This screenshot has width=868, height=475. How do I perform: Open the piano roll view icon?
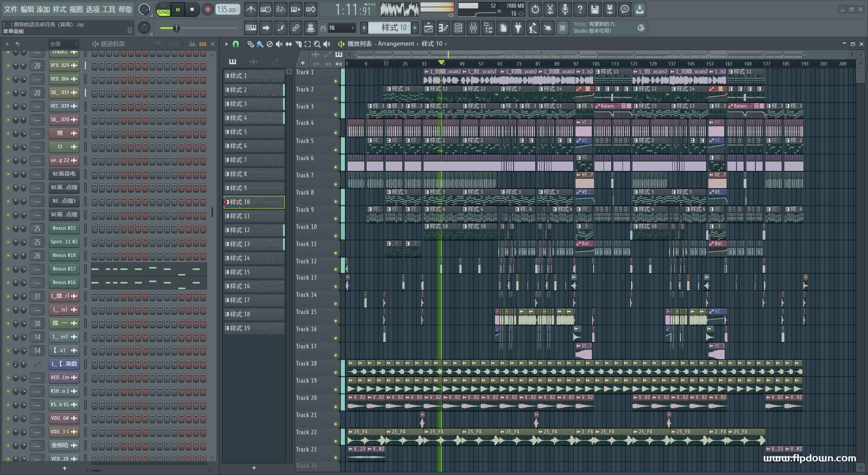click(443, 28)
